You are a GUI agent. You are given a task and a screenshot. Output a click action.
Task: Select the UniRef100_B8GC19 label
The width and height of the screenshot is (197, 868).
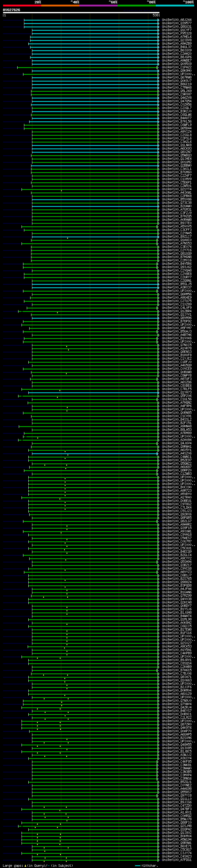177,84
